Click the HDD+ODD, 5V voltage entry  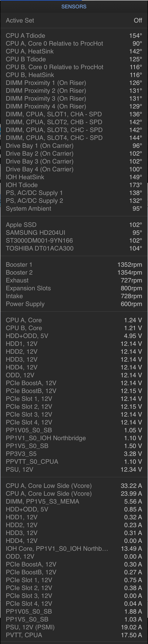[x=74, y=336]
